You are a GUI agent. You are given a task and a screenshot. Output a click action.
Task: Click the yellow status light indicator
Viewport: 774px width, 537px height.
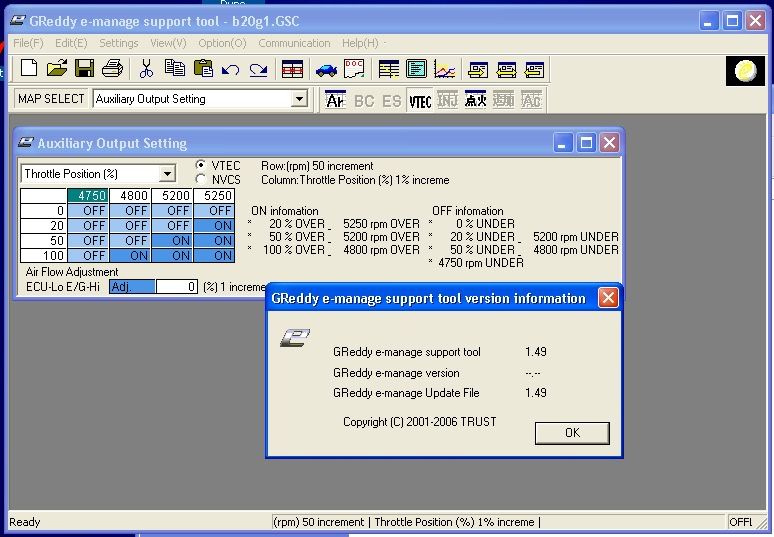coord(745,71)
